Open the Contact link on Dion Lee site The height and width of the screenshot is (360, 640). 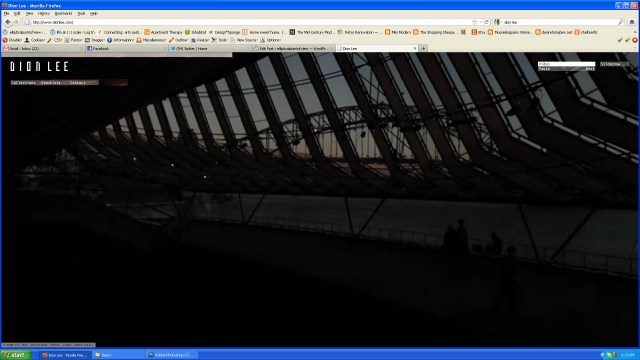78,82
